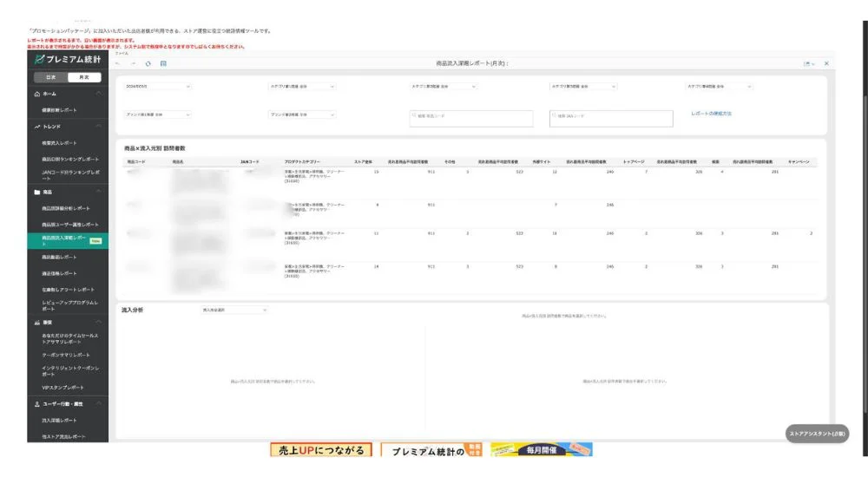Open the month date dropdown filter
This screenshot has height=477, width=868.
point(158,87)
